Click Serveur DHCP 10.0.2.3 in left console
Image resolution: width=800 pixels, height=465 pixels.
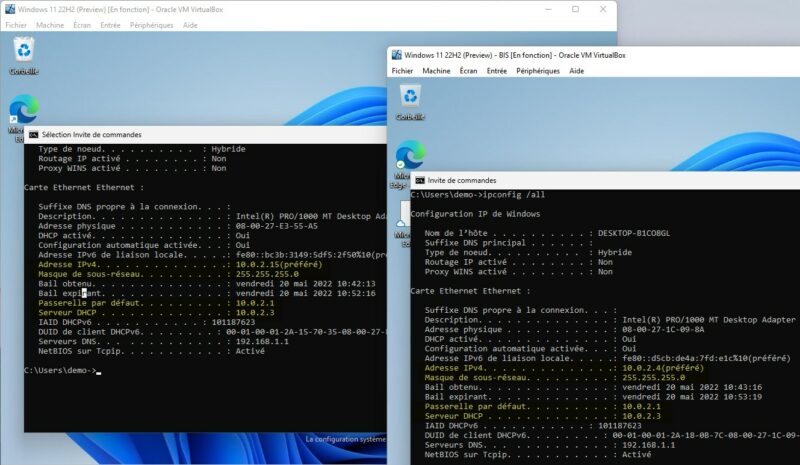(x=156, y=313)
